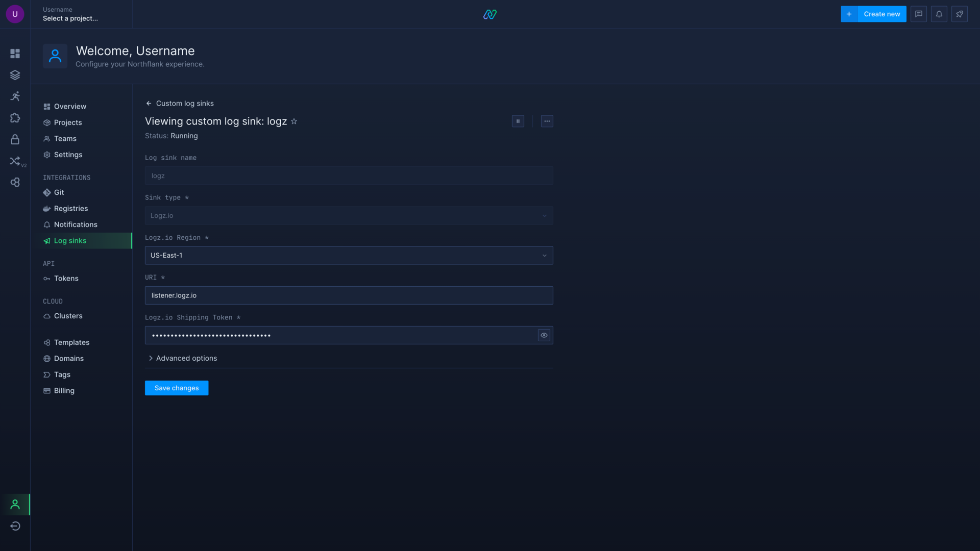
Task: Open the Logz.io Region dropdown
Action: 349,255
